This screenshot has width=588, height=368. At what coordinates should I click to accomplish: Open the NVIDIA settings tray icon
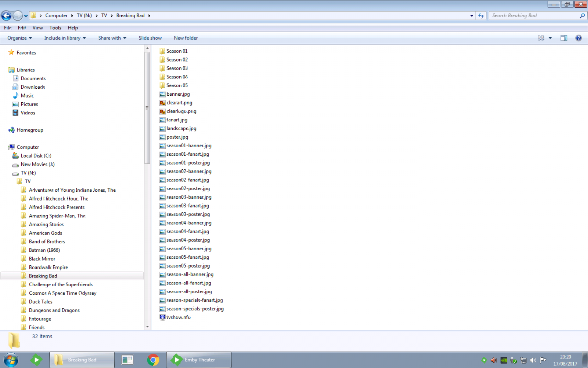coord(504,361)
